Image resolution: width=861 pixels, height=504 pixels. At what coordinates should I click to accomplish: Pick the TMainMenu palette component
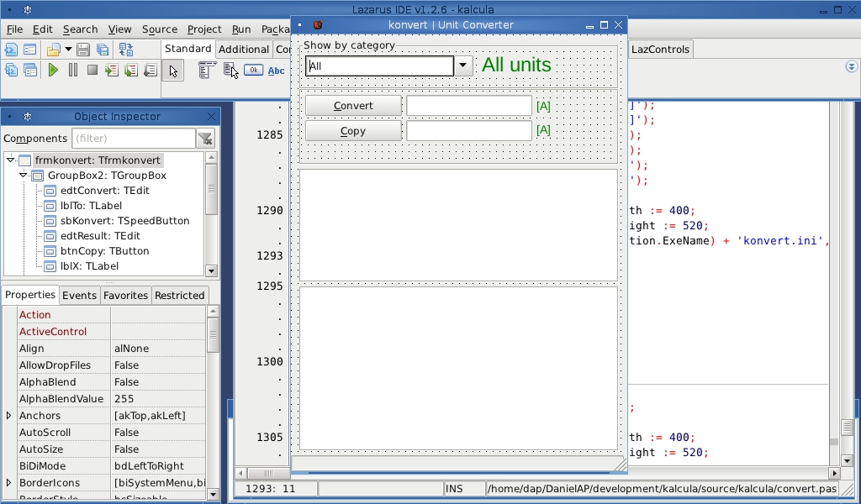point(206,71)
